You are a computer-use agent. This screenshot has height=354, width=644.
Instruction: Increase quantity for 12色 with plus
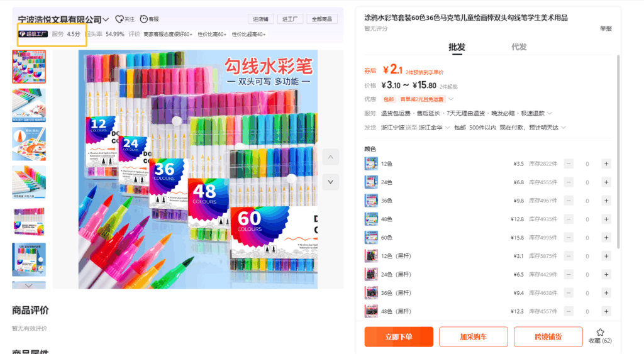pos(606,163)
